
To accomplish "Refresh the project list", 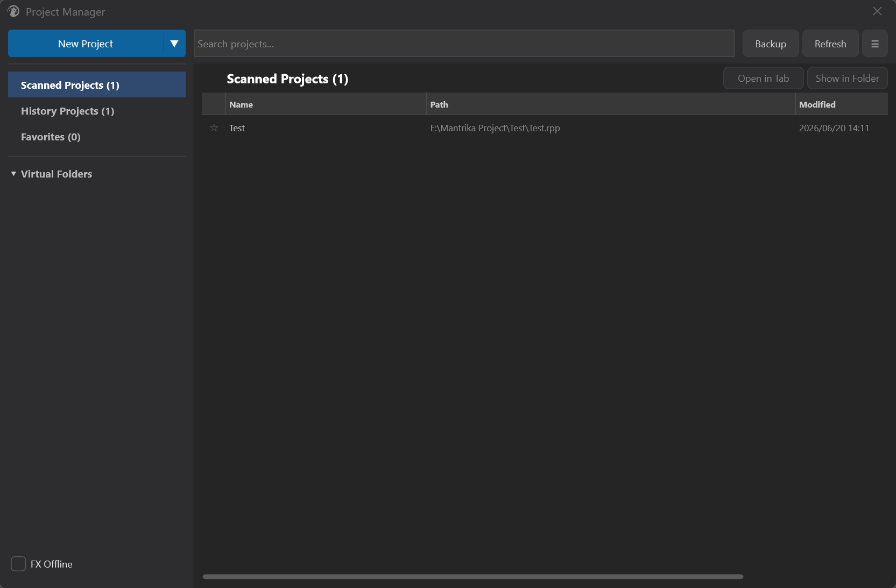I will pos(830,44).
